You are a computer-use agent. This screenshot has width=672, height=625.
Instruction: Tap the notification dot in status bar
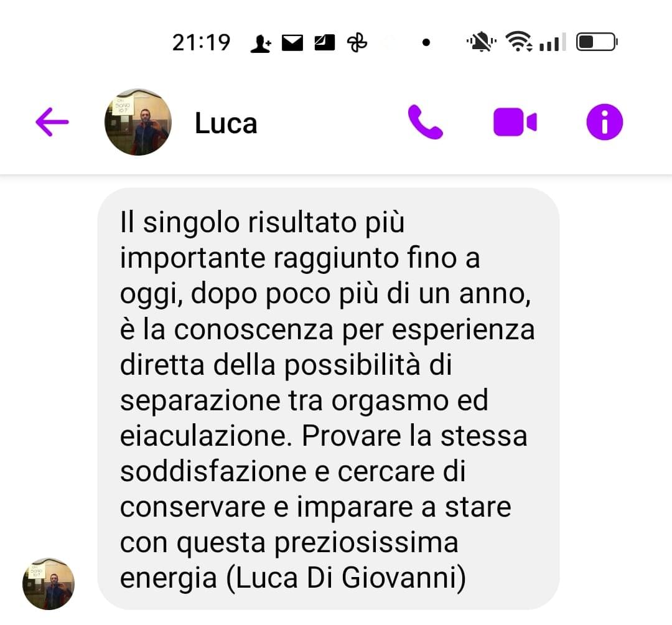coord(426,42)
